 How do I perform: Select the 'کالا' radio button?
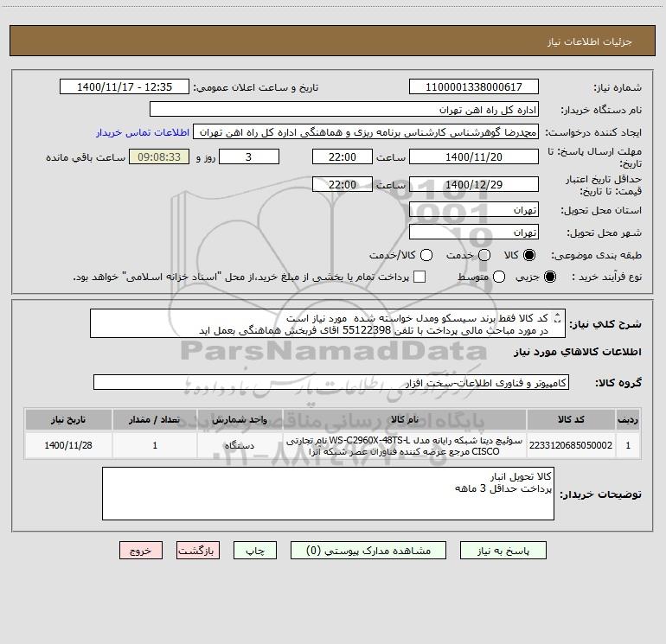[x=529, y=255]
